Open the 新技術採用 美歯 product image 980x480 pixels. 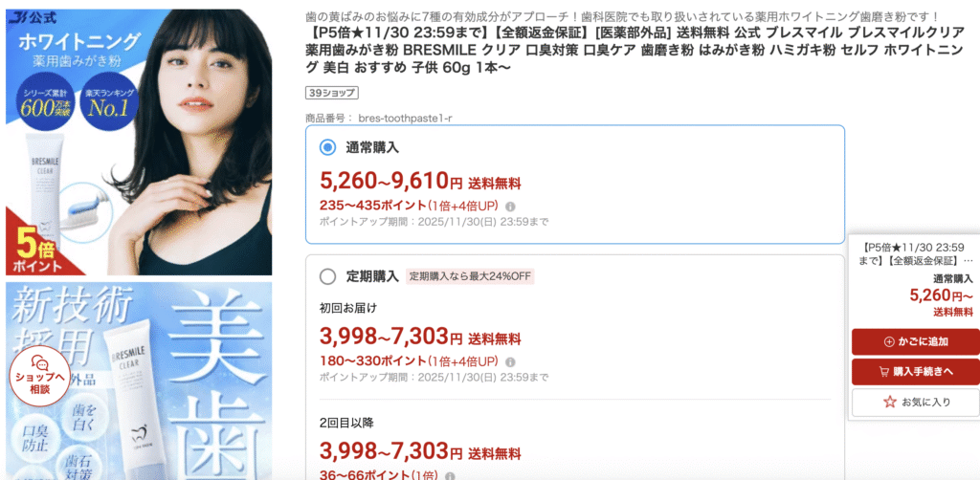click(139, 381)
